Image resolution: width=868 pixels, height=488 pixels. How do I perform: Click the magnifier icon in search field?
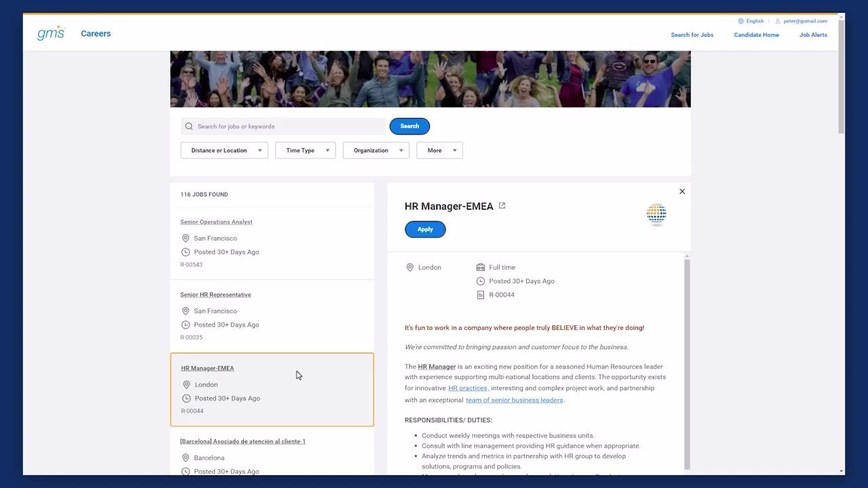click(189, 126)
